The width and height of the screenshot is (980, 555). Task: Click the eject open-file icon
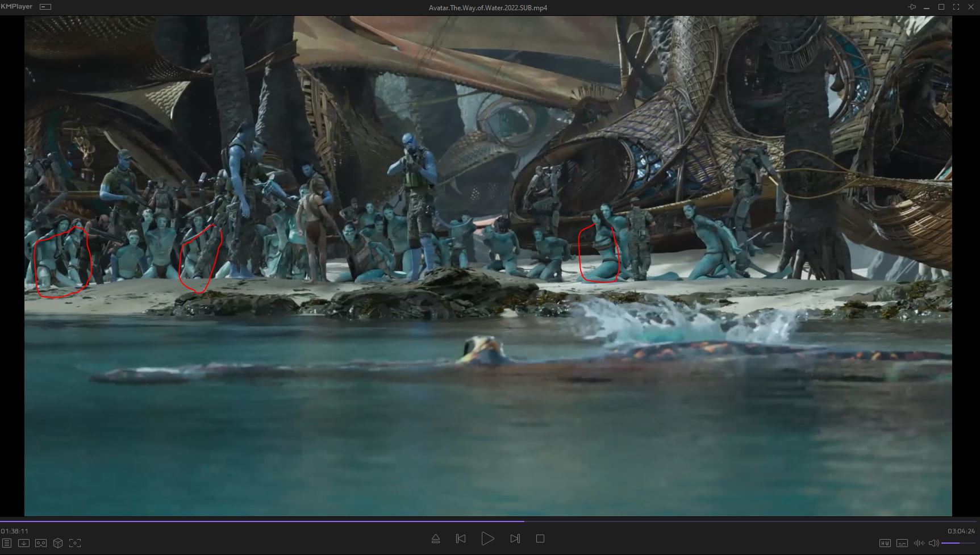click(x=436, y=539)
